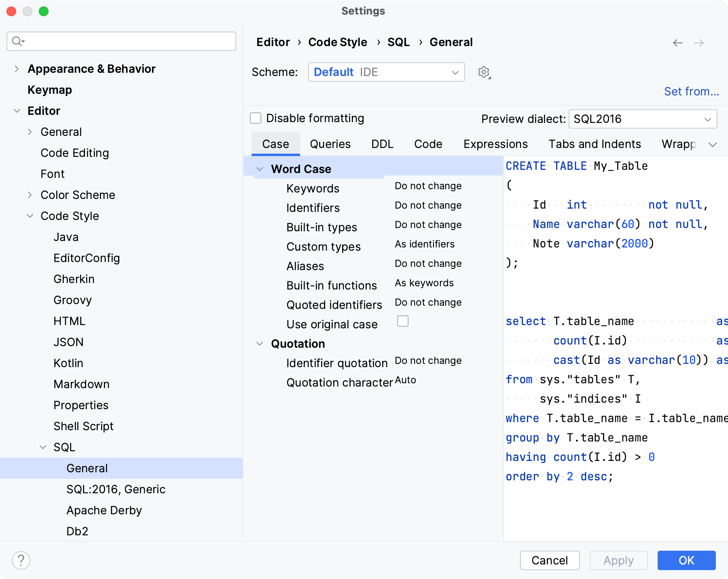
Task: Open the settings search field magnifier icon
Action: click(x=17, y=41)
